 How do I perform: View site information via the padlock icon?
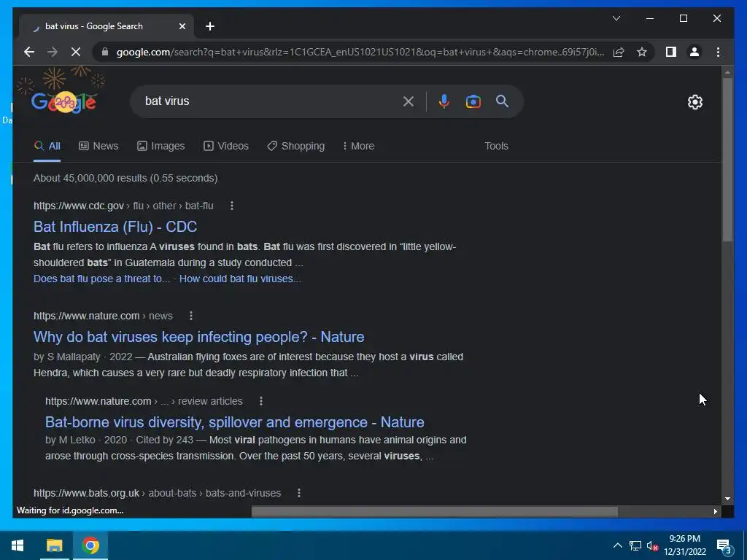tap(105, 52)
